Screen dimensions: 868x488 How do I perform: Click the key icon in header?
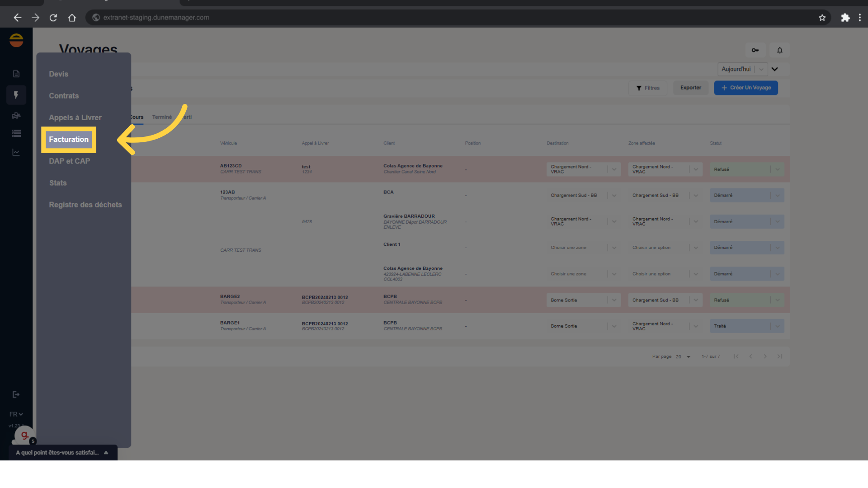point(755,50)
